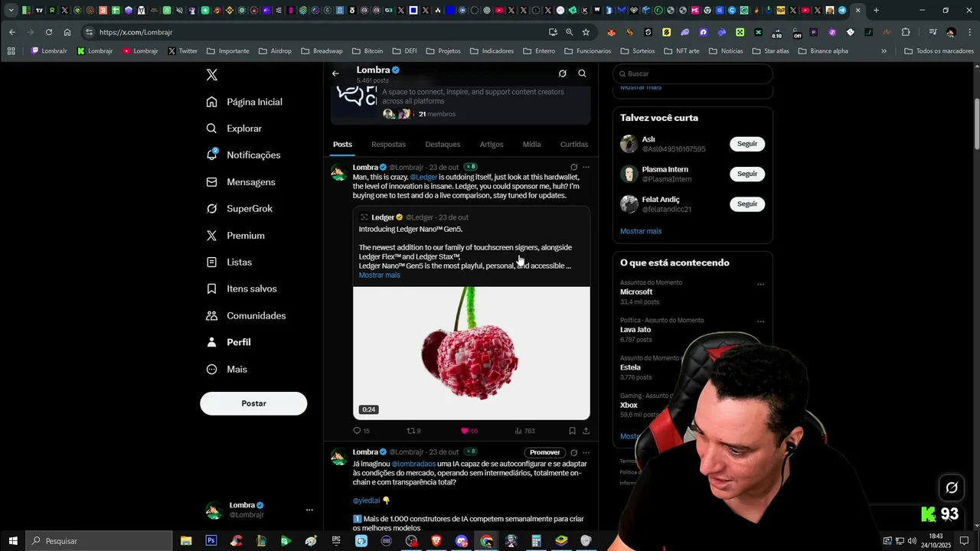Open Explorar in the sidebar
The image size is (980, 551).
[x=234, y=129]
